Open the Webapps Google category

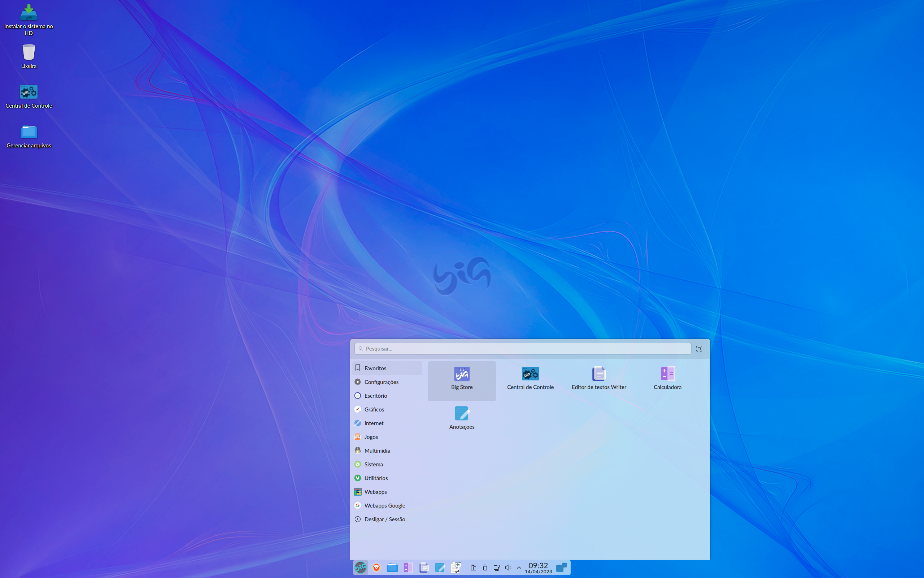click(387, 506)
